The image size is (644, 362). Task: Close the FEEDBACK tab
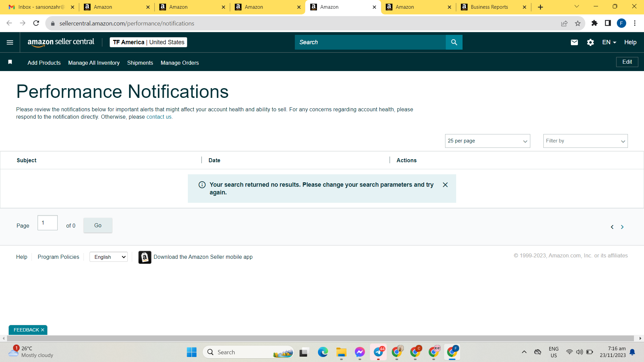pyautogui.click(x=43, y=330)
